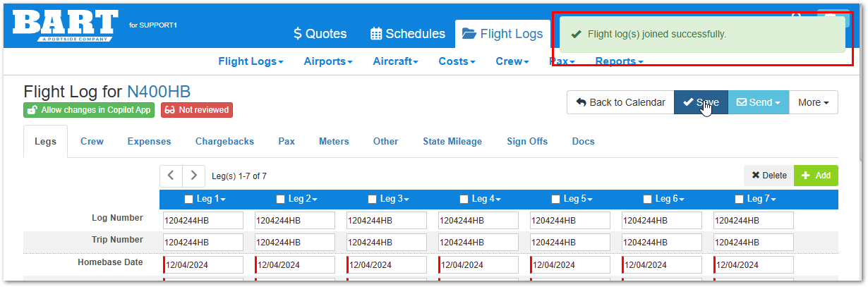Return via Back to Calendar button
868x287 pixels.
(620, 102)
